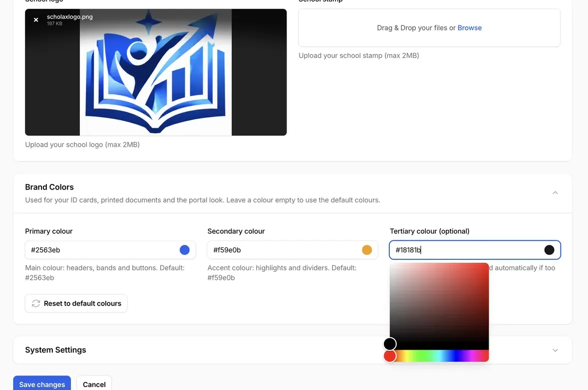Click the refresh icon on reset button
Image resolution: width=588 pixels, height=390 pixels.
click(x=36, y=303)
